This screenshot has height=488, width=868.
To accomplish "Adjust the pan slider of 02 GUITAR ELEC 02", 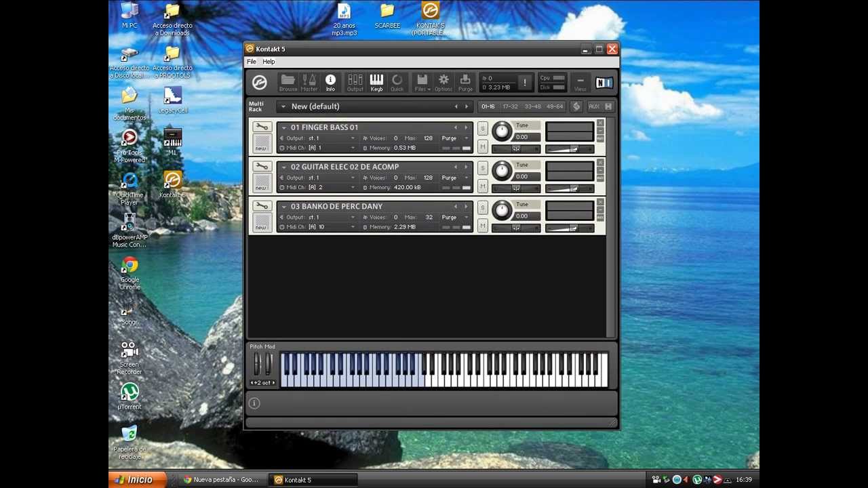I will (x=516, y=188).
